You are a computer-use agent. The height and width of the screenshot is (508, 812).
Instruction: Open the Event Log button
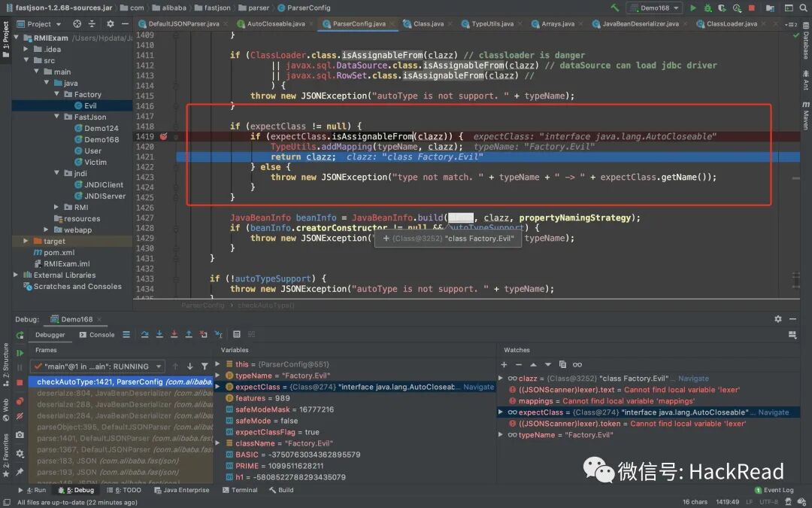pyautogui.click(x=774, y=490)
